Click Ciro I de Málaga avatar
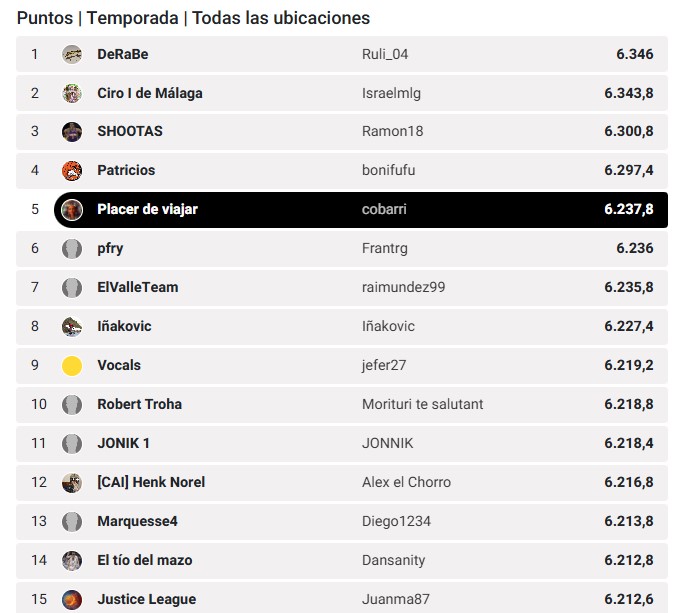This screenshot has height=613, width=680. pyautogui.click(x=72, y=93)
